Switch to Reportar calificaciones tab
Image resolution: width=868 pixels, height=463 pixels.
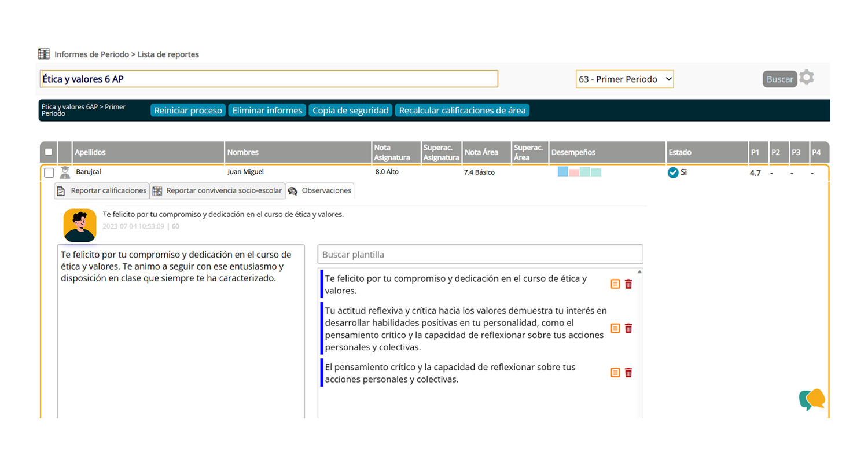click(102, 190)
